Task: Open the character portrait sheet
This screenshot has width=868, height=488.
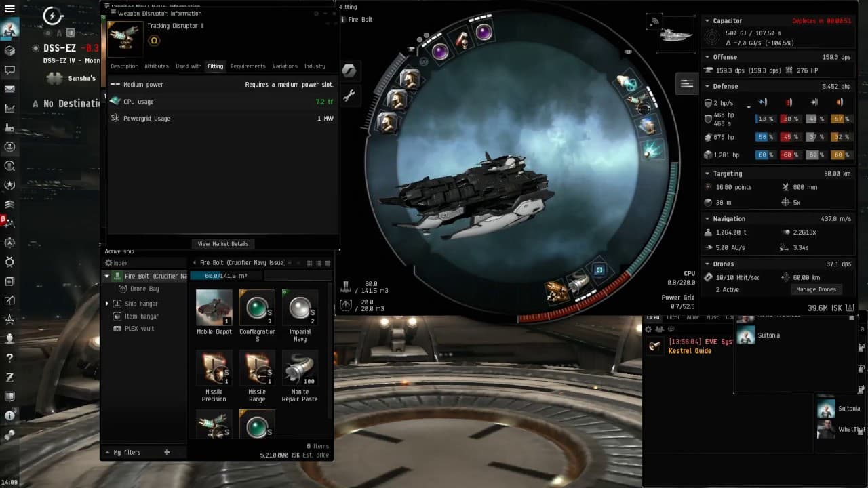Action: [9, 30]
